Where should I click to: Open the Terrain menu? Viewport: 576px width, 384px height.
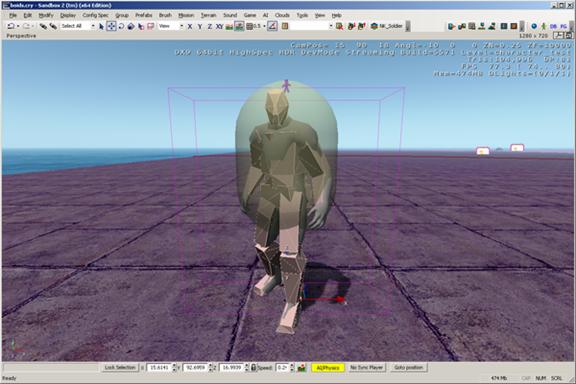click(208, 15)
